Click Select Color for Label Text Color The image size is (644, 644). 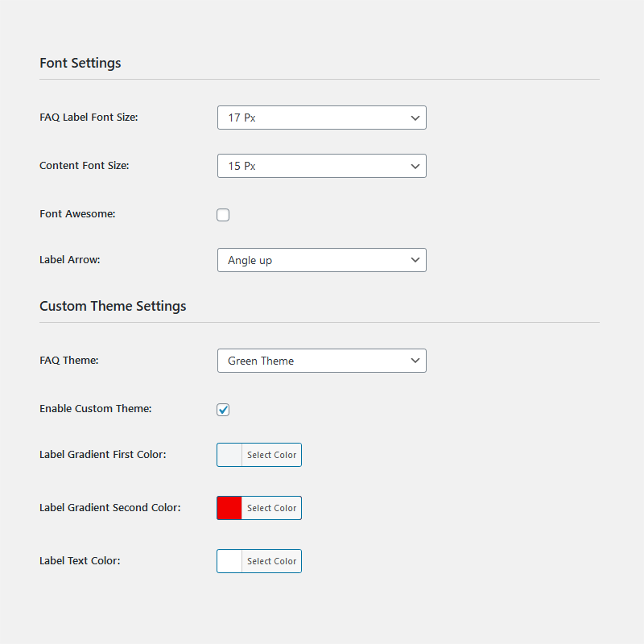(271, 561)
